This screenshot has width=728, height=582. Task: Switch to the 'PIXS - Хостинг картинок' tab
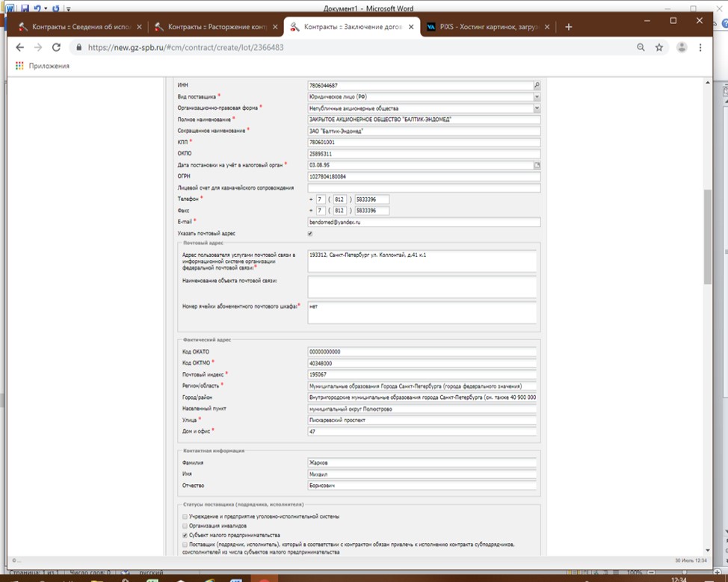[487, 27]
